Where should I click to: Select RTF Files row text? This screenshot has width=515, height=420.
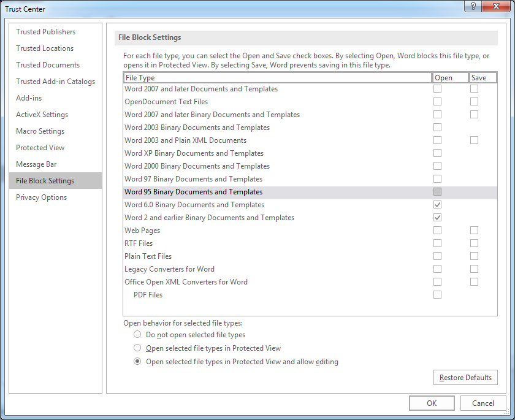point(139,243)
